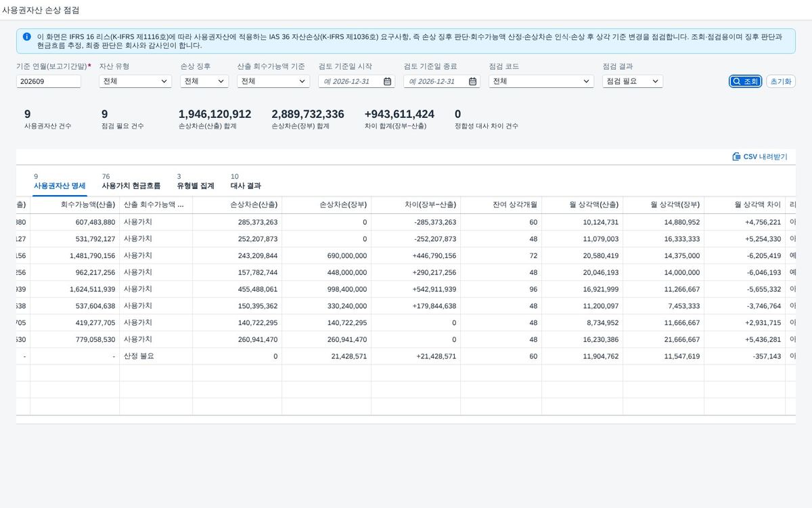Click the 월 상각액(장부) column header
Screen dimensions: 812x508
(664, 205)
